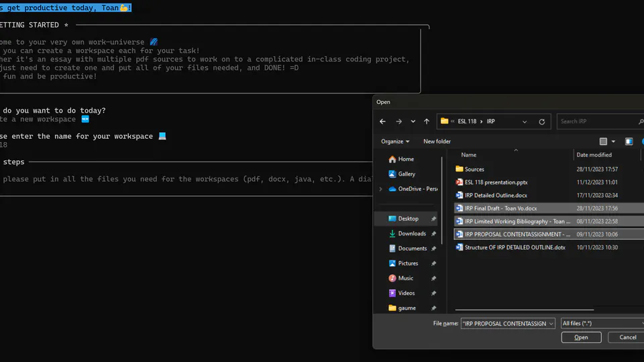This screenshot has height=362, width=644.
Task: Create a New folder
Action: [437, 141]
